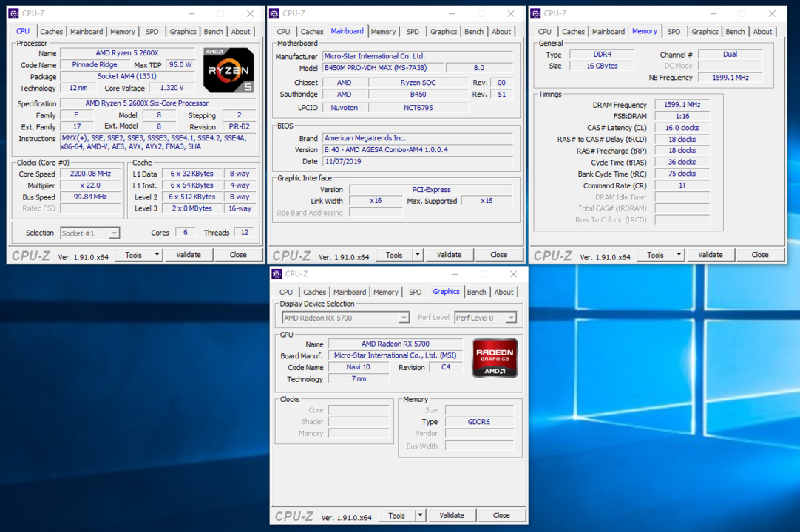The height and width of the screenshot is (532, 800).
Task: Click the Tools button in the CPU window
Action: point(134,255)
